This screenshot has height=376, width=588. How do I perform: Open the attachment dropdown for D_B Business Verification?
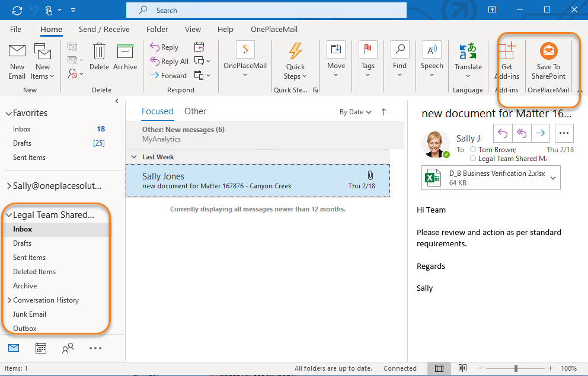click(553, 178)
